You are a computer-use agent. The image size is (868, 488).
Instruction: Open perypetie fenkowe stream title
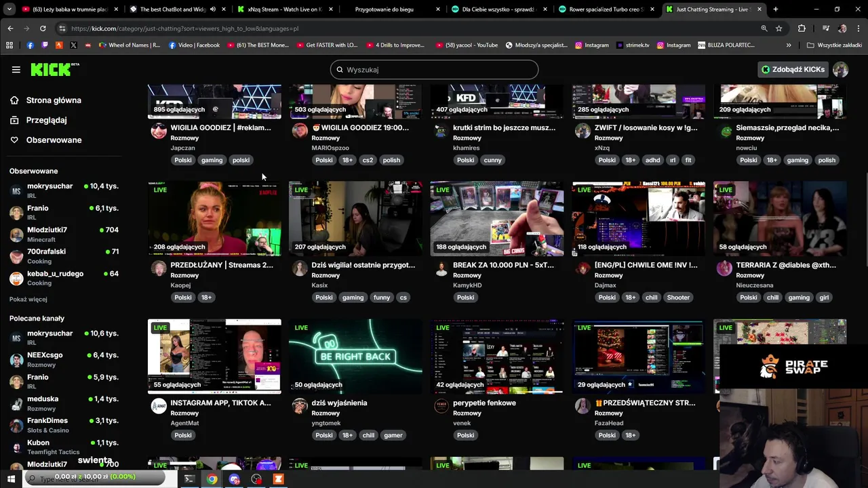(484, 403)
